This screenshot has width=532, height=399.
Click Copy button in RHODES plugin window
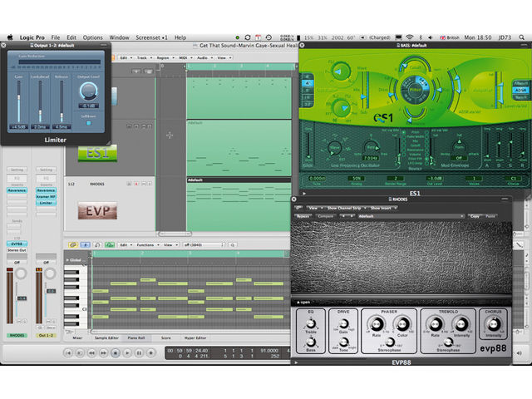[x=475, y=216]
